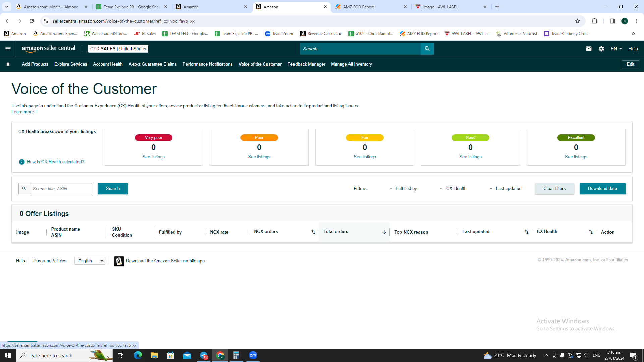Open the CTD SALES United States account switcher
The height and width of the screenshot is (362, 644).
pyautogui.click(x=118, y=49)
